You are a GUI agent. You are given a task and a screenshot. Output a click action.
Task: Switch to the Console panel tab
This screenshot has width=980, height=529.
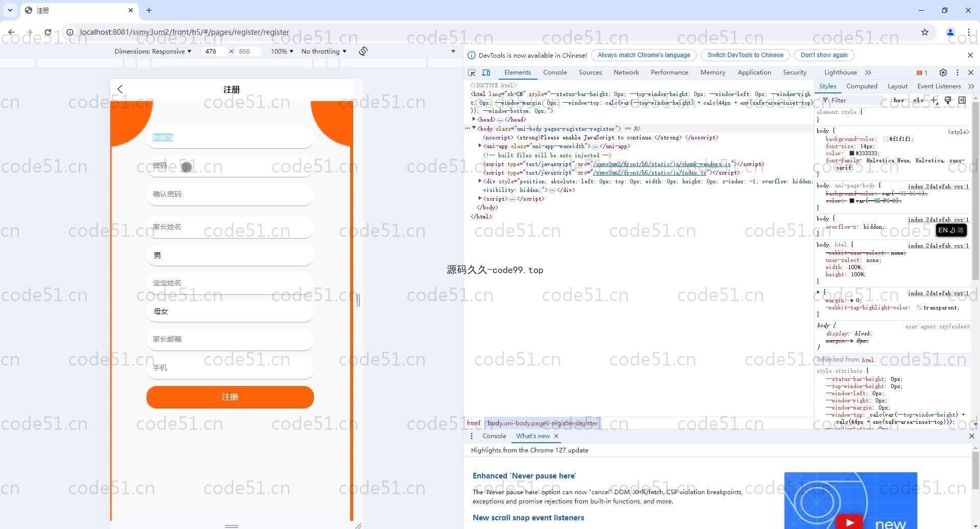555,73
